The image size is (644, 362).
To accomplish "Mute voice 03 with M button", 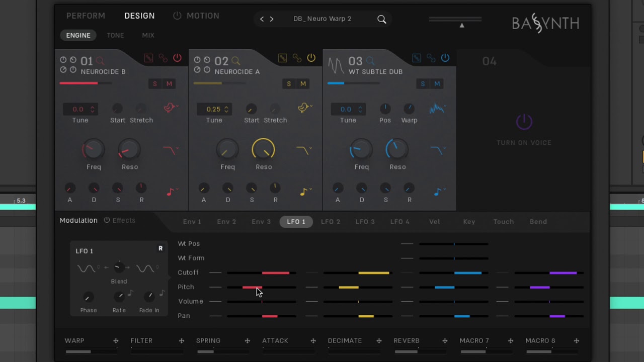I will click(437, 84).
